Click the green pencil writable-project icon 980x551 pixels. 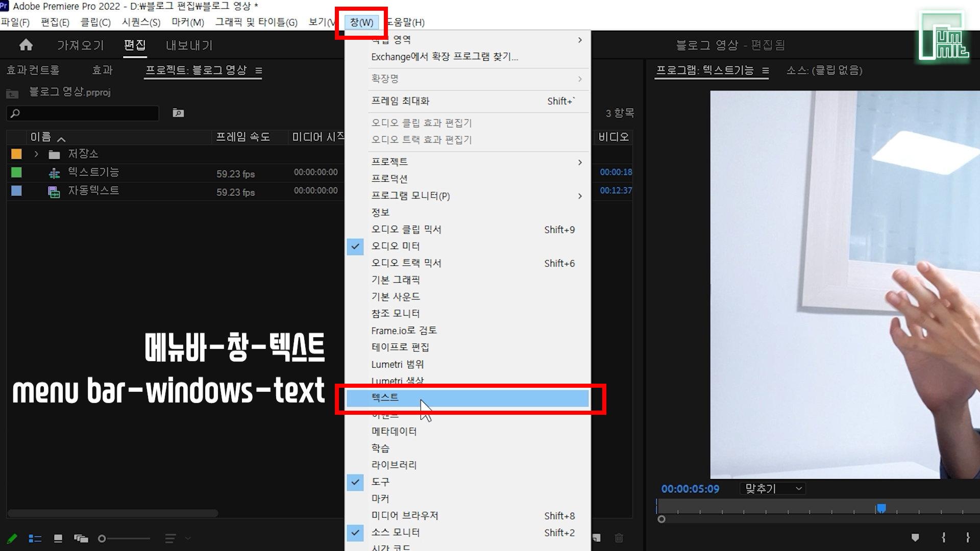pyautogui.click(x=12, y=538)
